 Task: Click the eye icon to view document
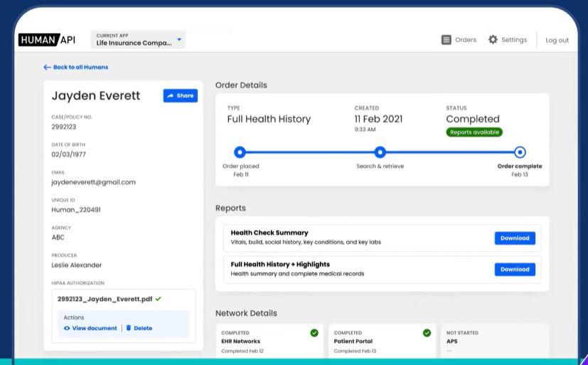point(67,328)
